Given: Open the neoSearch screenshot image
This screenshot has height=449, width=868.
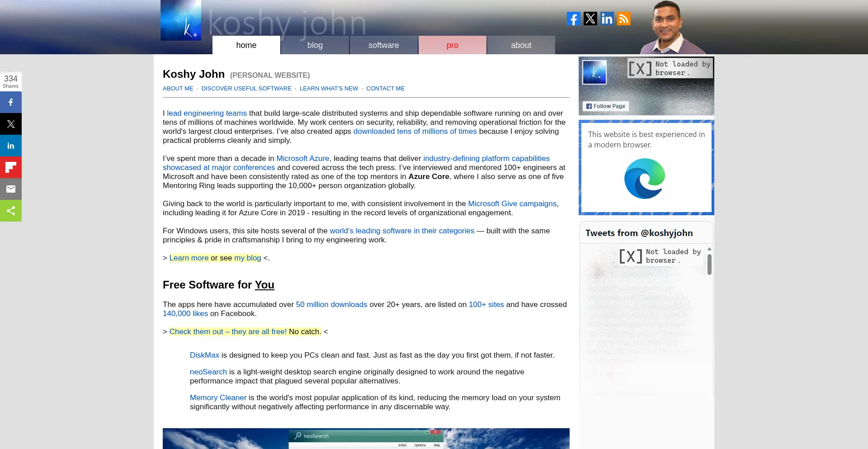Looking at the screenshot, I should click(x=366, y=439).
